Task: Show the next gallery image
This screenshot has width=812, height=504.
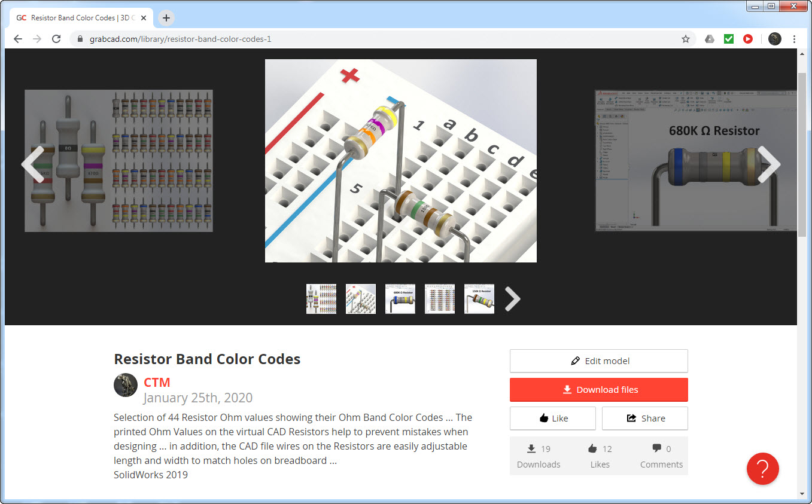Action: [769, 164]
